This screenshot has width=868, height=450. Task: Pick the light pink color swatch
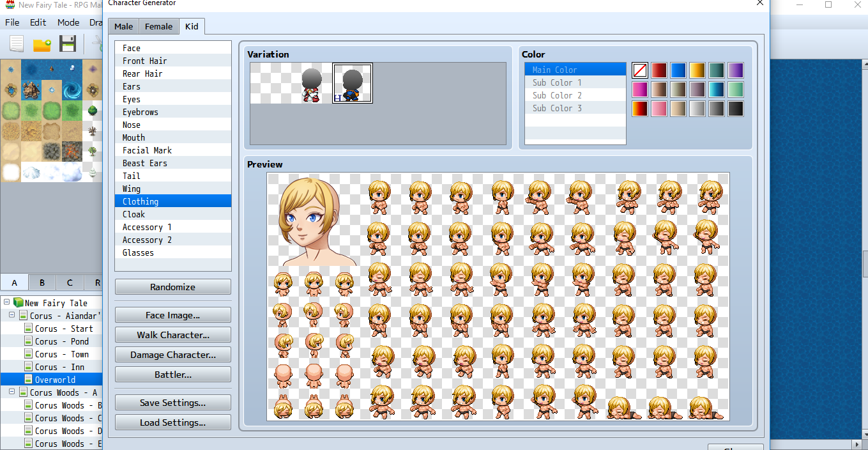pyautogui.click(x=659, y=109)
